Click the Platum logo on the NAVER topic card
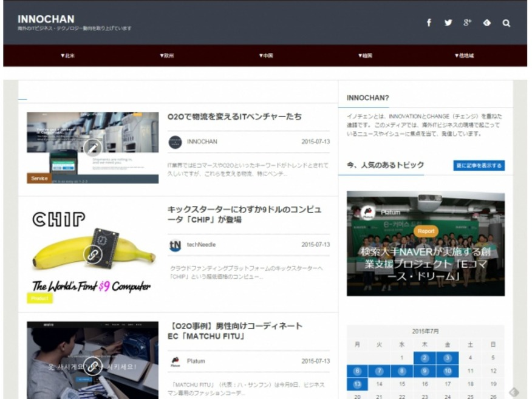 click(368, 213)
